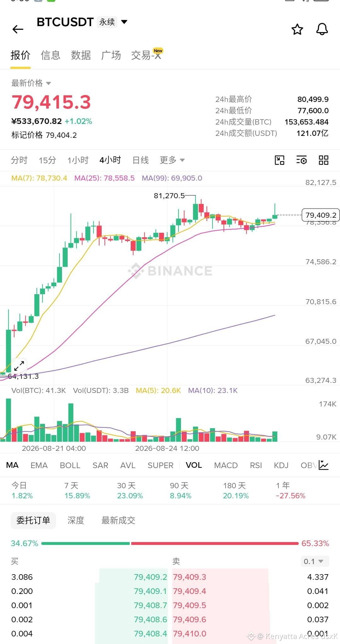Select the 4小时 timeframe

[110, 160]
